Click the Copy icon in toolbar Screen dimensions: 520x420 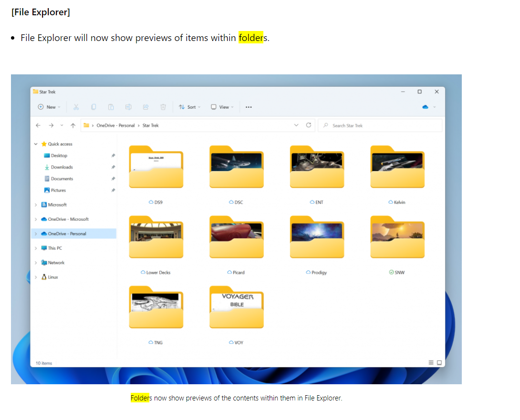pyautogui.click(x=94, y=107)
